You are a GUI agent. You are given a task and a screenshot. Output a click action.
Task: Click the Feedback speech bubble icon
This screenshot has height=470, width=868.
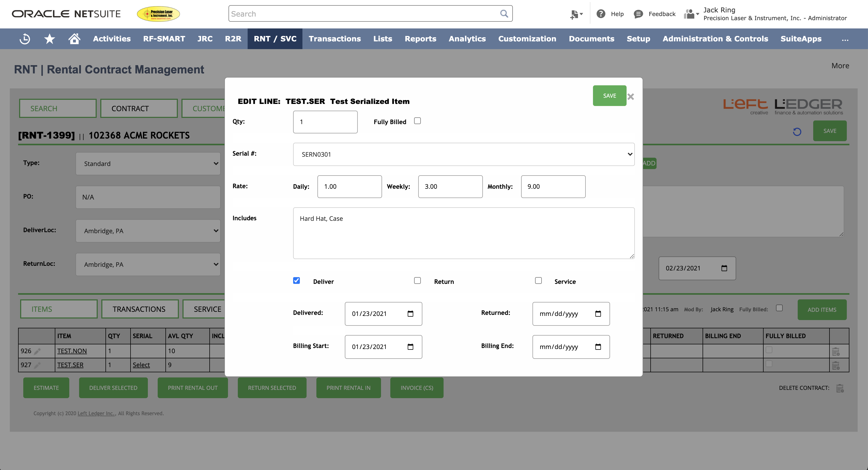(x=638, y=14)
